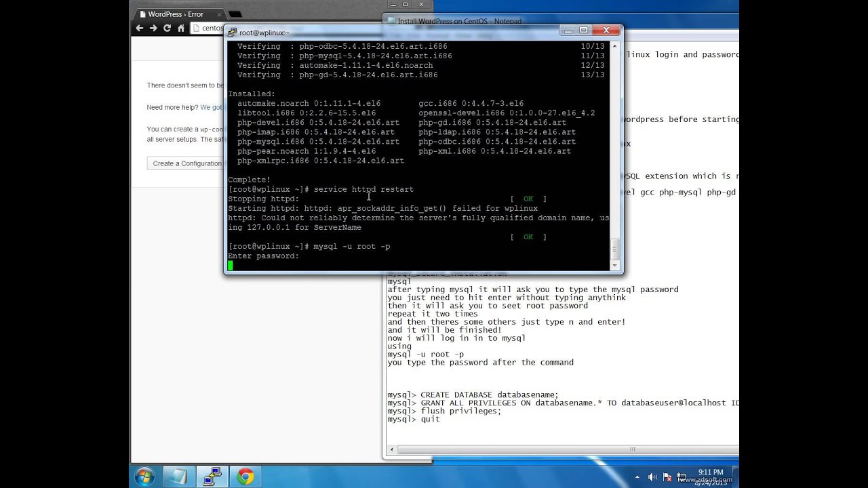Select the PuTTY taskbar icon
This screenshot has width=868, height=488.
click(x=212, y=477)
